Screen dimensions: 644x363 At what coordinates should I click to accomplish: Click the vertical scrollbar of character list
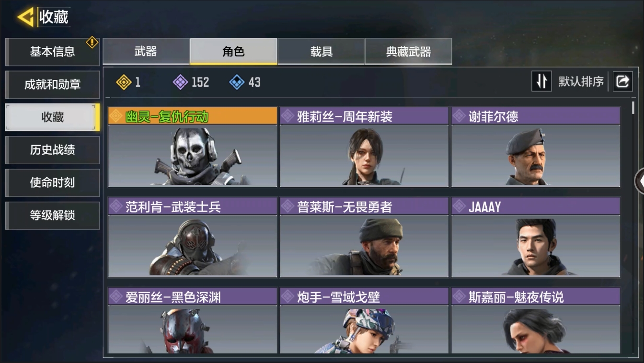coord(633,108)
